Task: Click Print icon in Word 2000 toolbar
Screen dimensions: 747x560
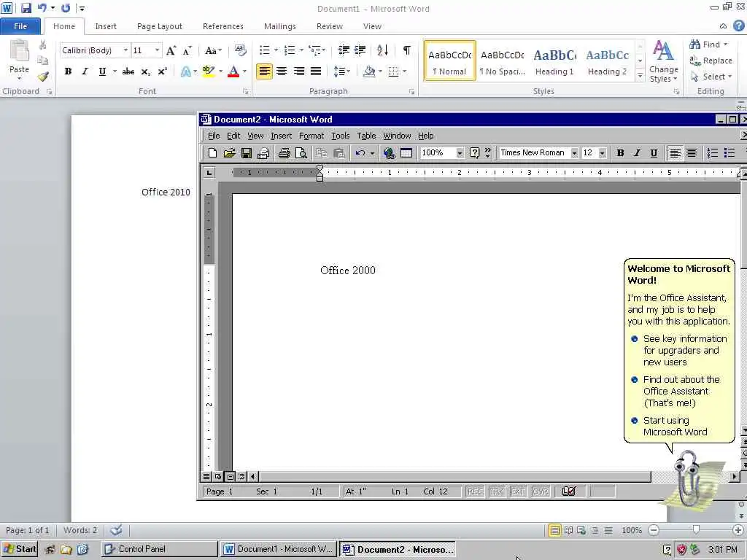Action: click(x=285, y=153)
